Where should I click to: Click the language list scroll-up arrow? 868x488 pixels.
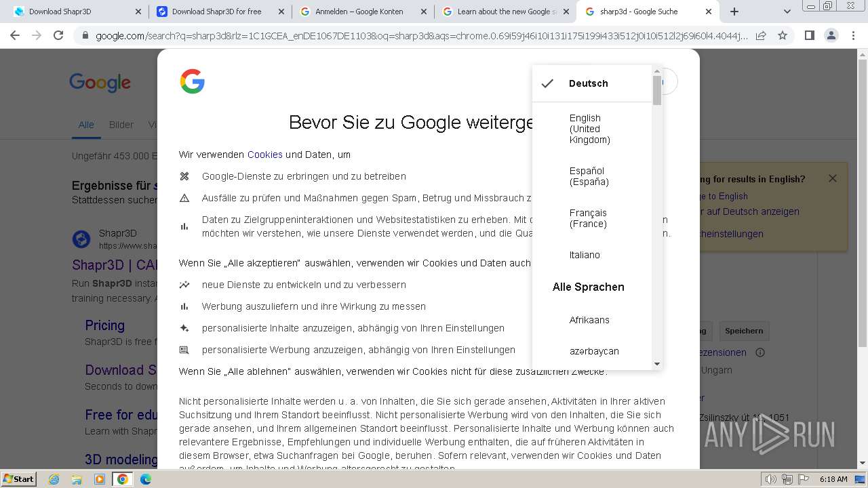click(x=656, y=70)
